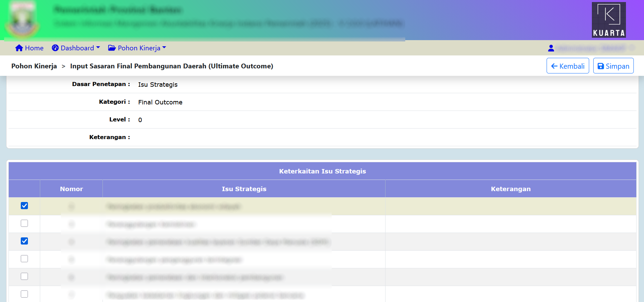Click the floppy disk icon in Simpan

pos(601,66)
